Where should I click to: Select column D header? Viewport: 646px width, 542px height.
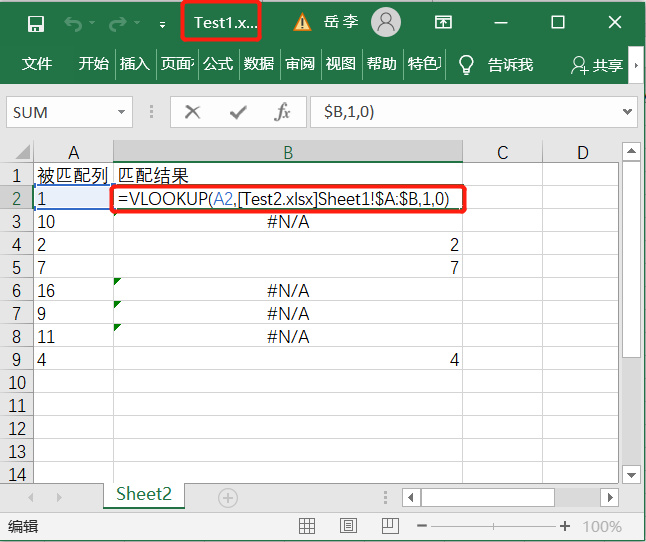coord(582,152)
